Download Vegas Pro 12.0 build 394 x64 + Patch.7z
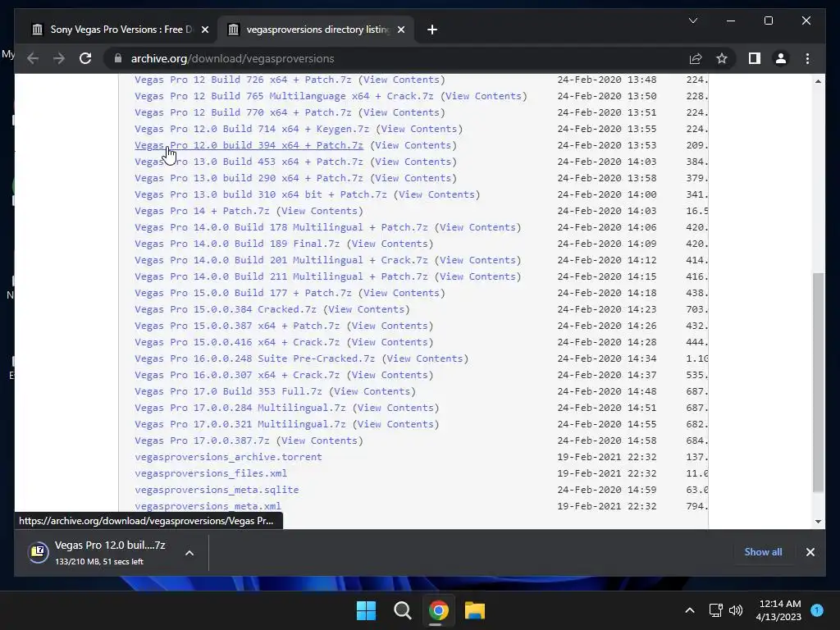Image resolution: width=840 pixels, height=630 pixels. [249, 145]
